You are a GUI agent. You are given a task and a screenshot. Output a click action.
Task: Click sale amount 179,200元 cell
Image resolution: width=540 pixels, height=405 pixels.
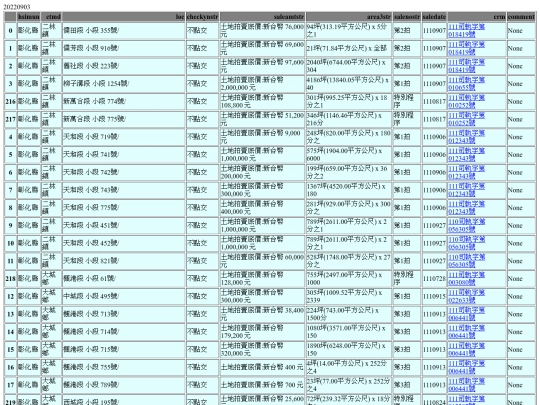(x=262, y=332)
